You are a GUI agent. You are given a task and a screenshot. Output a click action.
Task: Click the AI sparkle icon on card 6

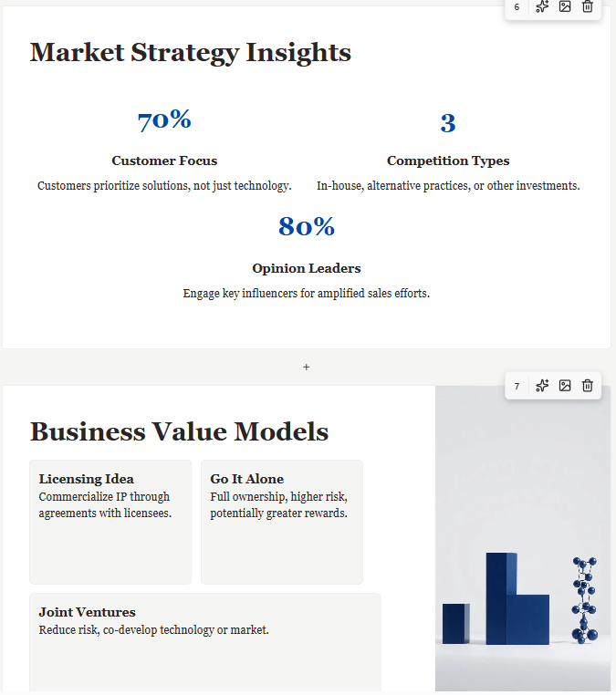[x=542, y=6]
